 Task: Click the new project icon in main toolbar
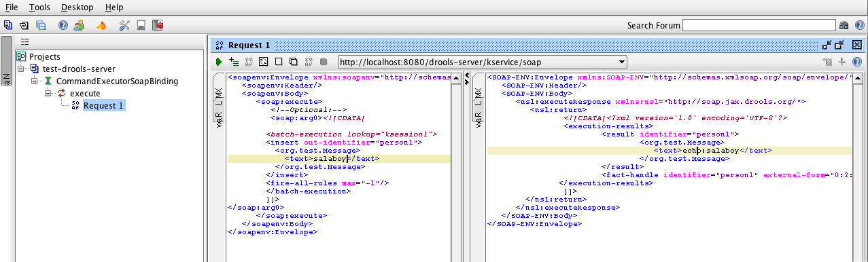7,25
